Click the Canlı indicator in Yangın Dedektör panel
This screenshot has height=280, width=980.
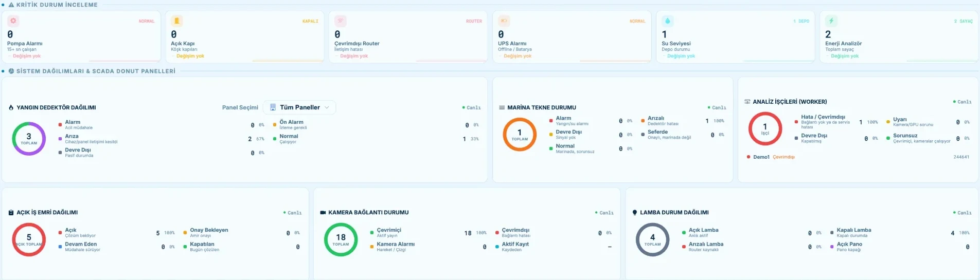(x=471, y=108)
